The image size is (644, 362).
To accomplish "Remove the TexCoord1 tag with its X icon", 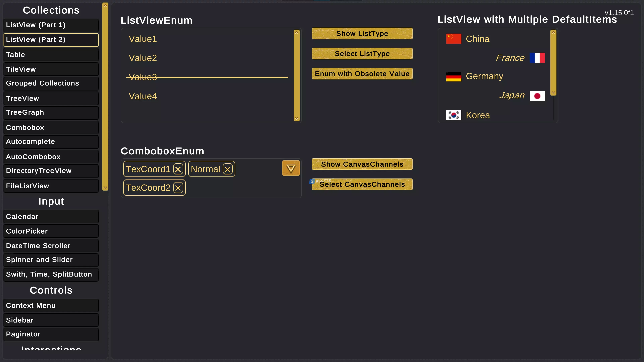I will [178, 169].
